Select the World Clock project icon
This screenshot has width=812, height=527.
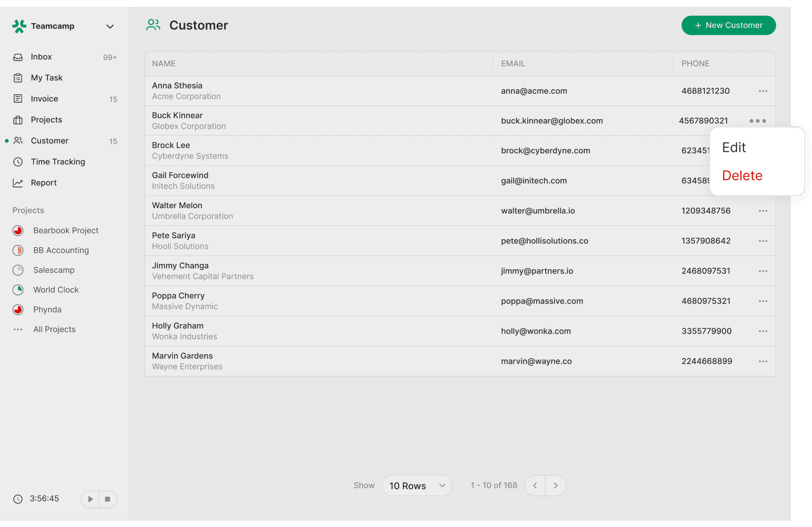(18, 290)
